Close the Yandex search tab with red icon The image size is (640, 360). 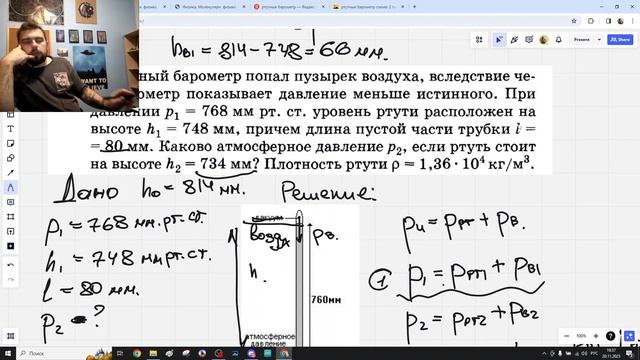tap(323, 7)
